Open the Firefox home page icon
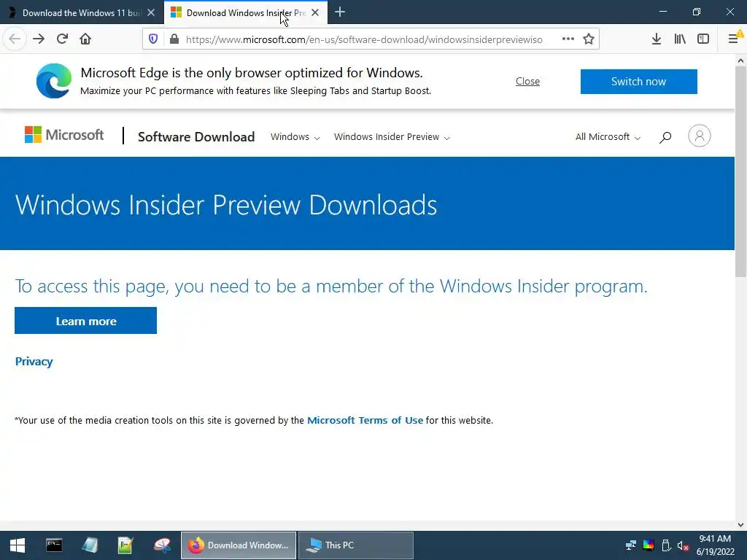This screenshot has height=560, width=747. click(85, 39)
